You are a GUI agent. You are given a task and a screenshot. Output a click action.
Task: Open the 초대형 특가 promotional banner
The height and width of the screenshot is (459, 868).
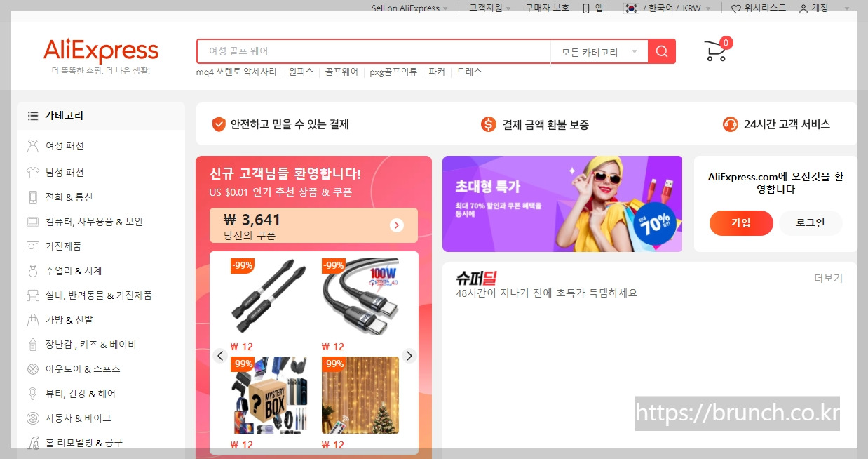[562, 204]
